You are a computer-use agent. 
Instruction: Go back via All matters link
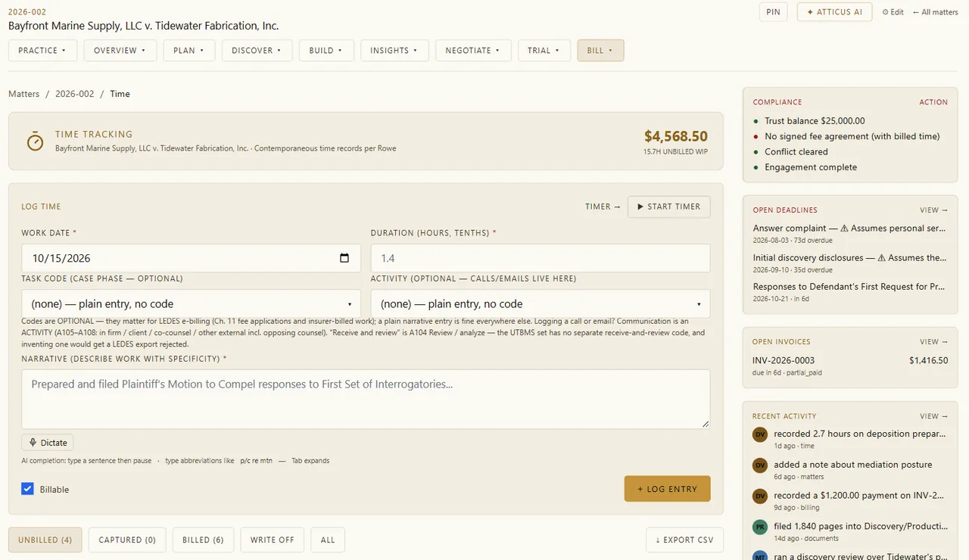click(x=935, y=12)
